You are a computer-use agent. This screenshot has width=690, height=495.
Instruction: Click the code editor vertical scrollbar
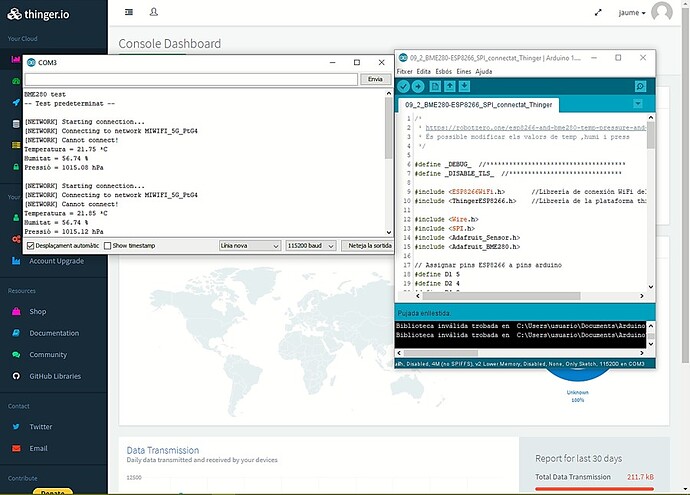(650, 135)
